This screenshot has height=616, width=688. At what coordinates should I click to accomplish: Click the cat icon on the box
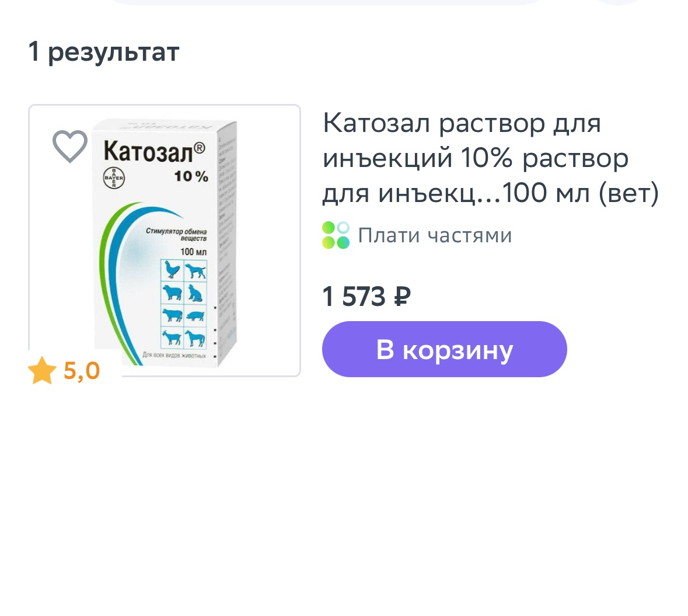coord(195,293)
